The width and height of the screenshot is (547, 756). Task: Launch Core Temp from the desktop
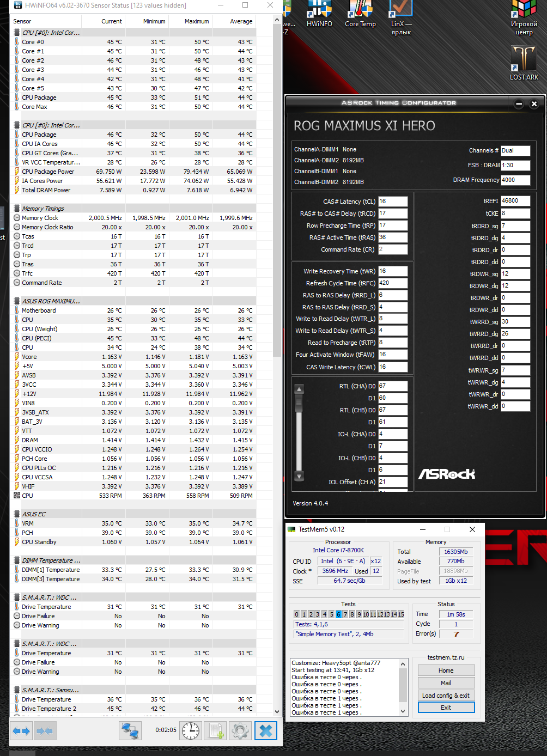[360, 14]
